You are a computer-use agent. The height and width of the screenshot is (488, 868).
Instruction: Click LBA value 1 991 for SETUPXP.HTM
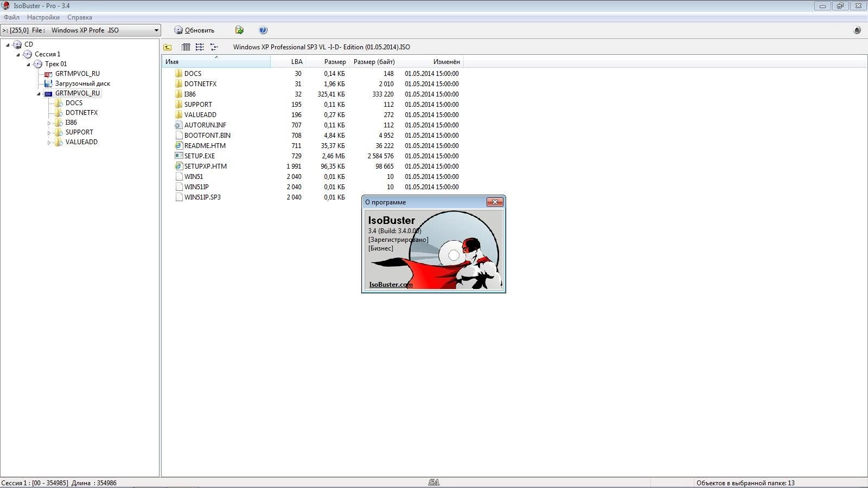pos(294,166)
